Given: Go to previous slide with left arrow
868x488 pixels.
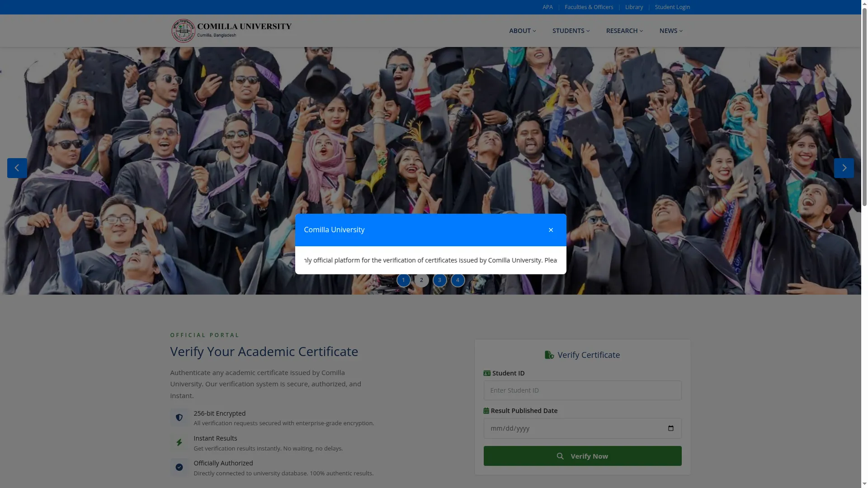Looking at the screenshot, I should click(x=17, y=168).
